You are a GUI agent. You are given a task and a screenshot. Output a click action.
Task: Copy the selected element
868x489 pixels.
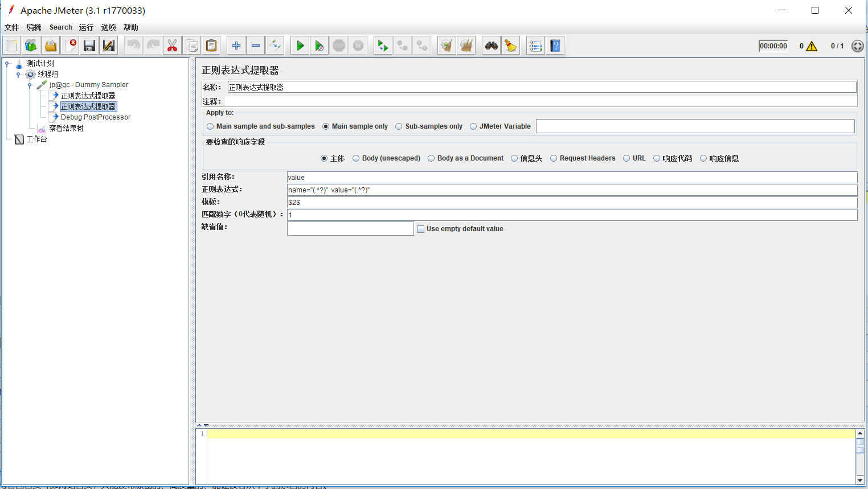[192, 46]
